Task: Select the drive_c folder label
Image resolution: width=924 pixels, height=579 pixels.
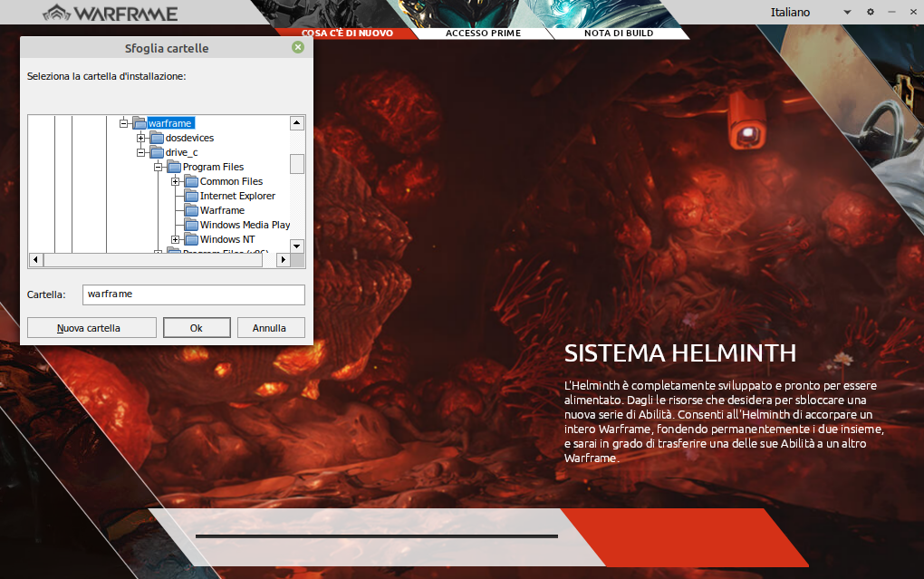Action: [181, 153]
